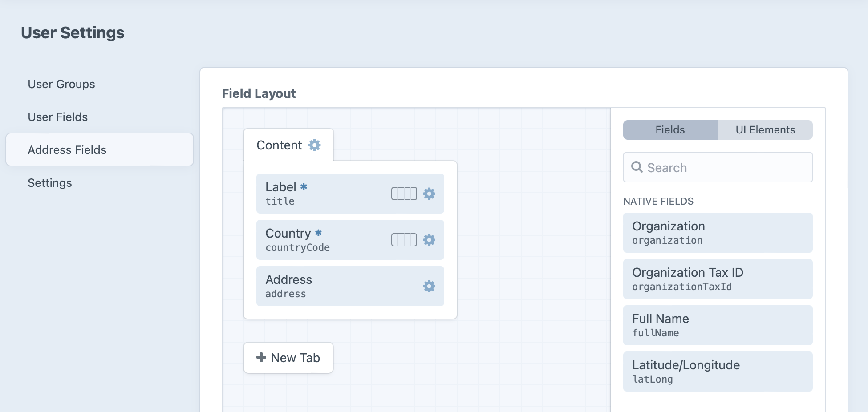Click the search magnifier icon in Fields panel
868x412 pixels.
[637, 167]
